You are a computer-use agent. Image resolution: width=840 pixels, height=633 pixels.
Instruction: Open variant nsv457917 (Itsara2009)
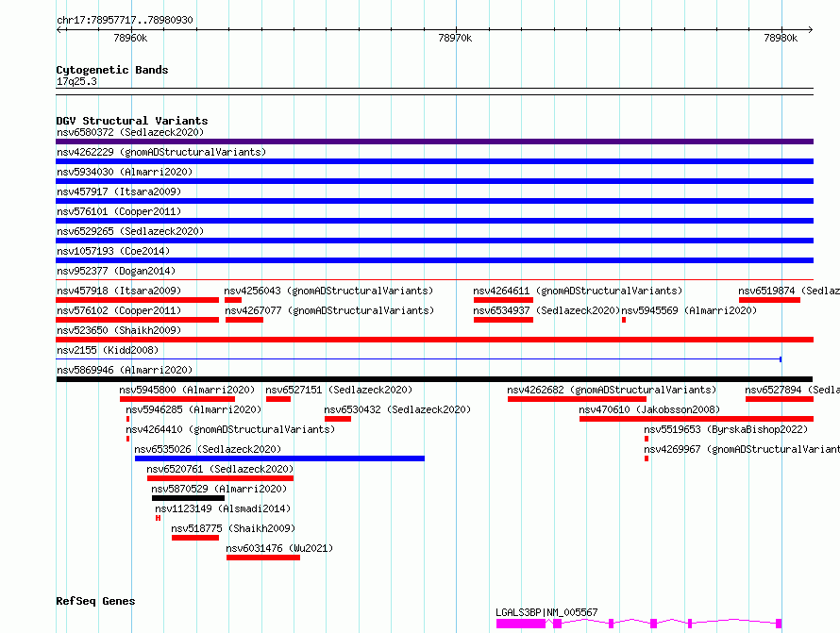[119, 192]
